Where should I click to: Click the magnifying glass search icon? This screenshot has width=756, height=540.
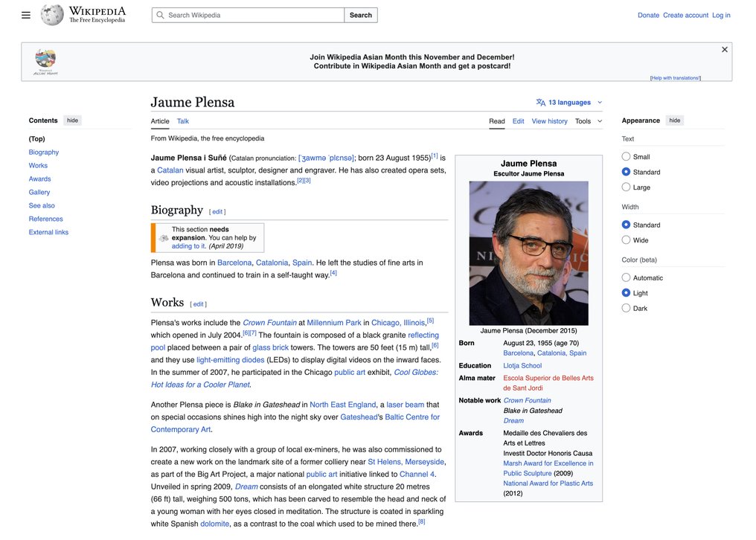tap(160, 15)
